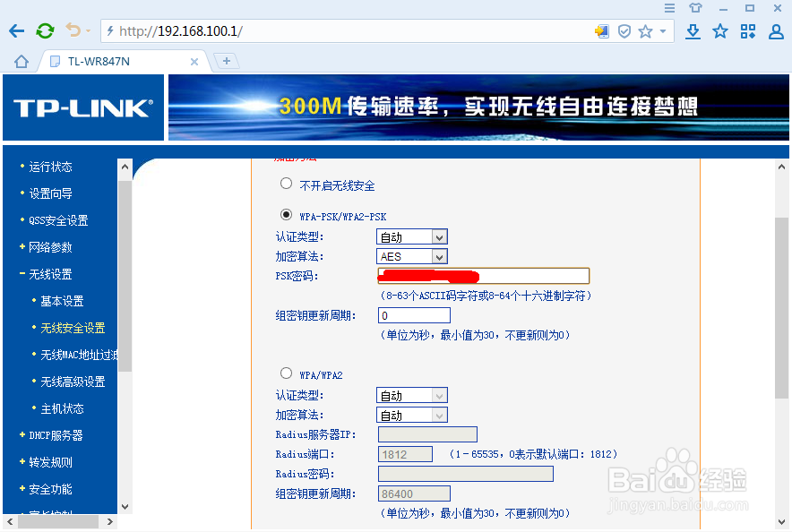The height and width of the screenshot is (532, 792).
Task: Open AES 加密算法 dropdown
Action: coord(411,256)
